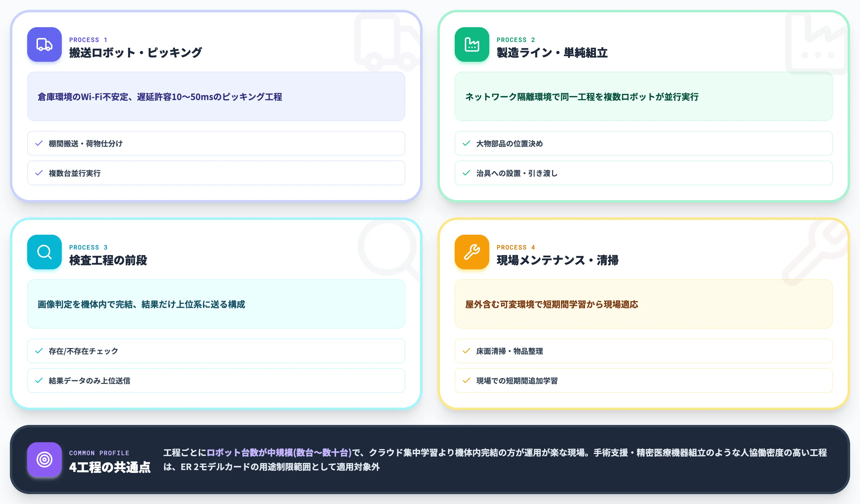This screenshot has width=860, height=504.
Task: Click the 結果データのみ上位送信 text
Action: [89, 381]
